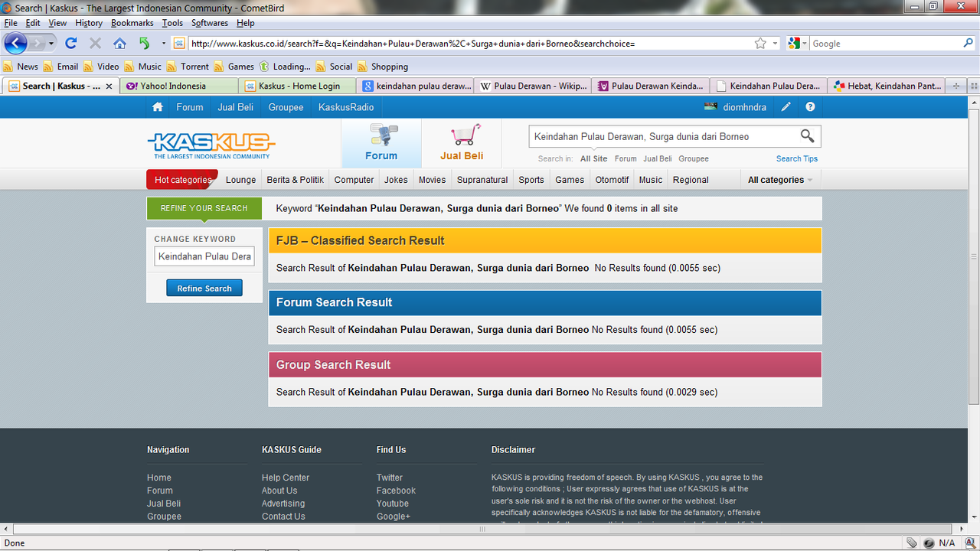Select All Site search scope
The height and width of the screenshot is (551, 980).
pyautogui.click(x=594, y=158)
